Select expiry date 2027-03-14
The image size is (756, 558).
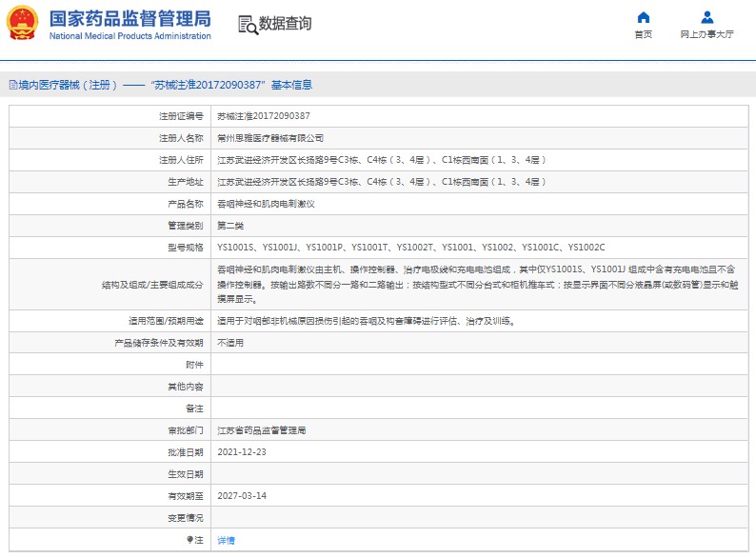coord(242,496)
